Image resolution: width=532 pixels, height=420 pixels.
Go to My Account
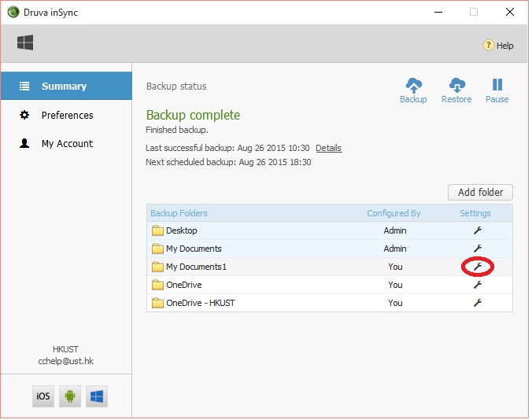(67, 144)
